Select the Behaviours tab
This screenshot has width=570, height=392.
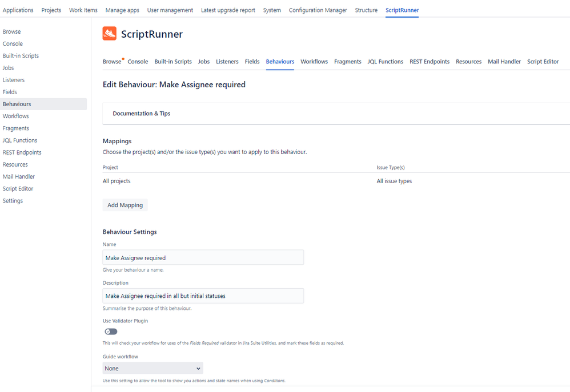coord(280,62)
